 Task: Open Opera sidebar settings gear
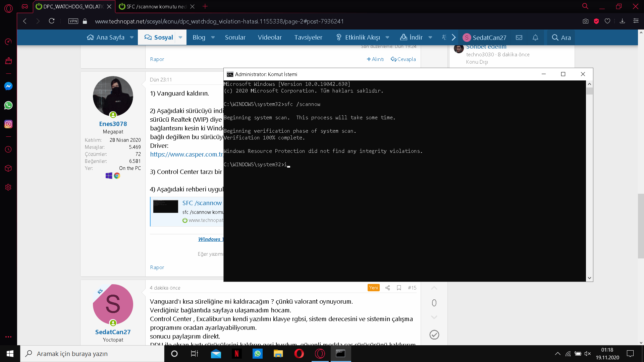(8, 187)
